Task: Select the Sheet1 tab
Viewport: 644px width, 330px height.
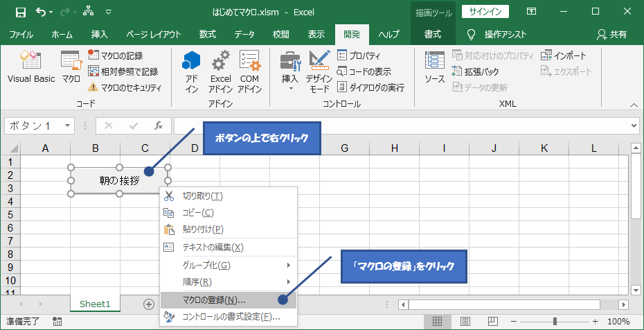Action: click(x=96, y=304)
